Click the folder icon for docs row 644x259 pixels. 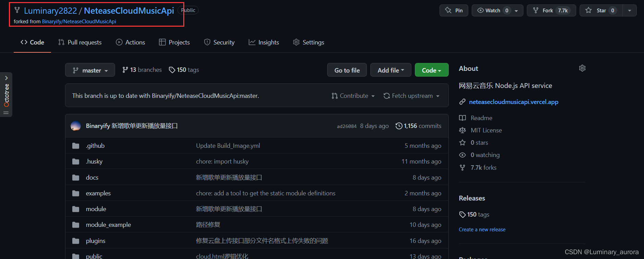tap(76, 178)
